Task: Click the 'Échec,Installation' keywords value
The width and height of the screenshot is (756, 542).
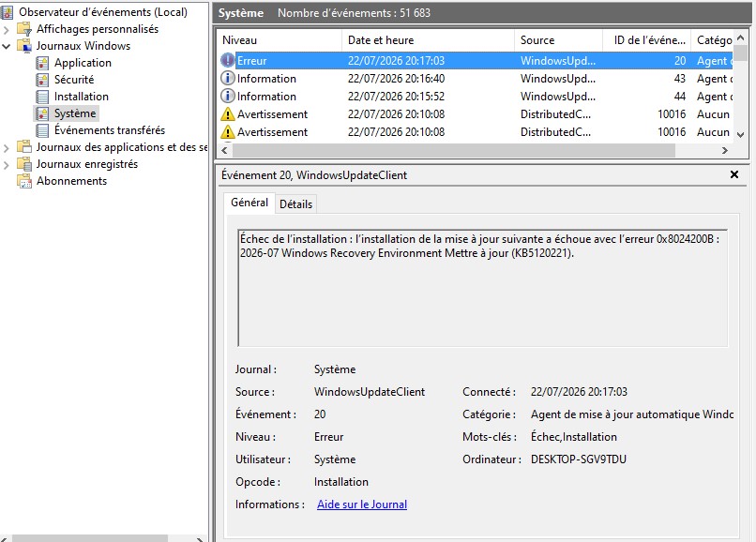Action: (574, 437)
